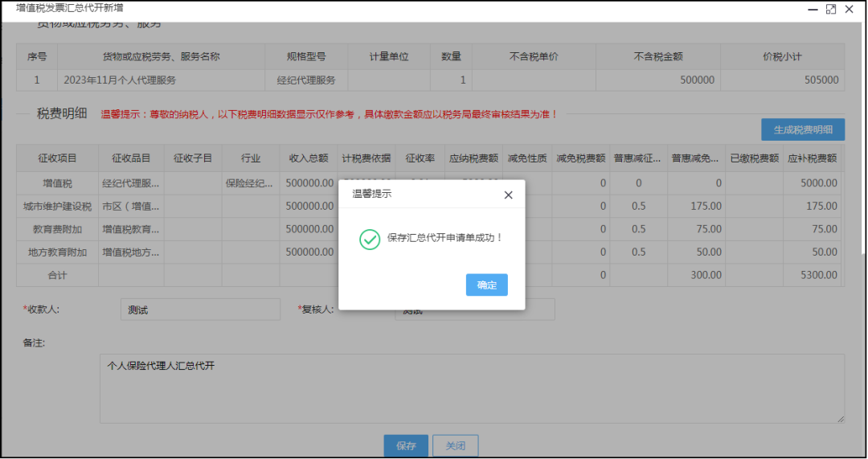
Task: Grab the 备注 textarea resize handle
Action: pyautogui.click(x=840, y=419)
